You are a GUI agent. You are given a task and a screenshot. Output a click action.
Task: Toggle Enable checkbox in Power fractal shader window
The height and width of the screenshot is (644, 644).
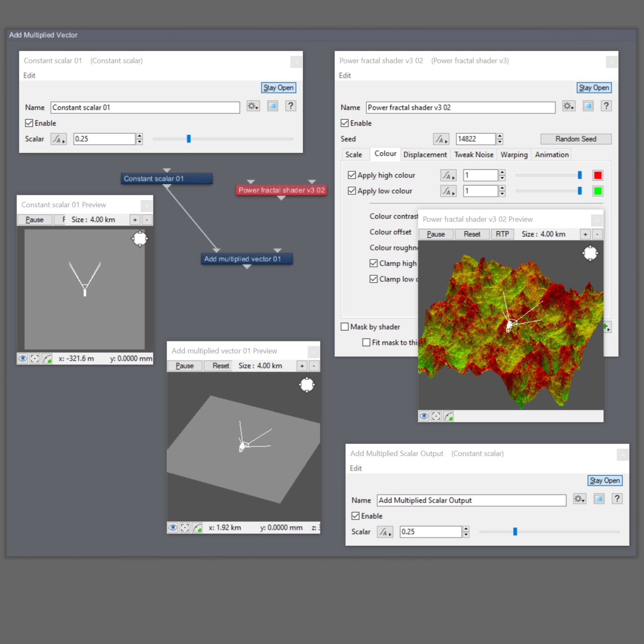click(345, 123)
